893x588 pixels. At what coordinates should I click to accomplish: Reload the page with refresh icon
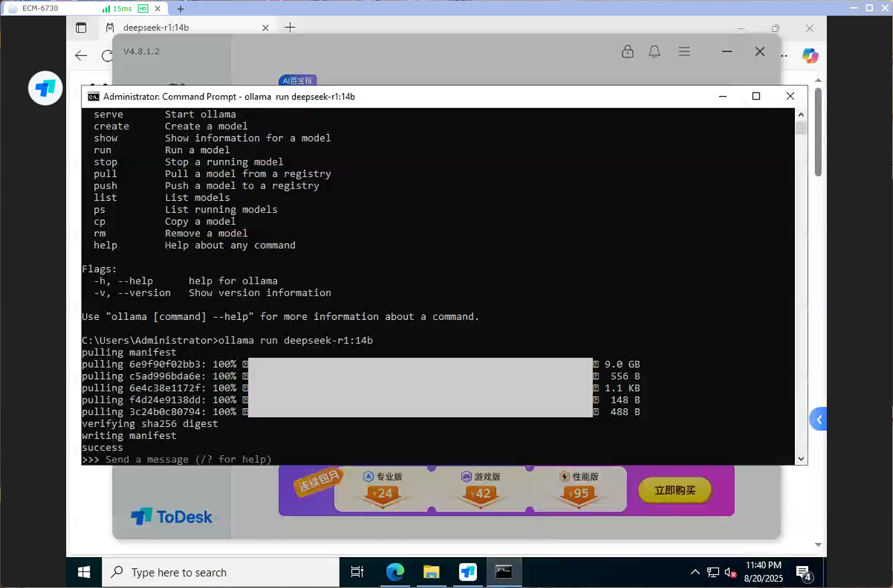point(107,55)
